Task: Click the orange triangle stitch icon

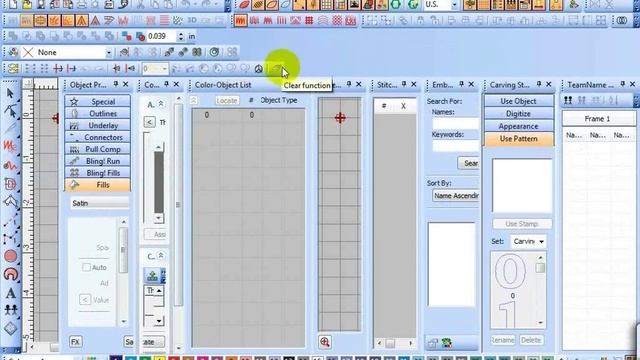Action: [x=82, y=20]
